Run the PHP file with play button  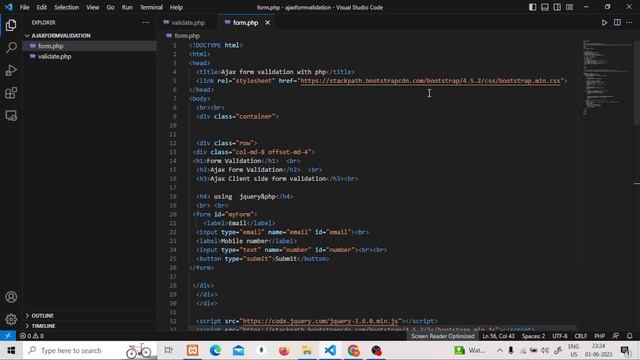604,22
